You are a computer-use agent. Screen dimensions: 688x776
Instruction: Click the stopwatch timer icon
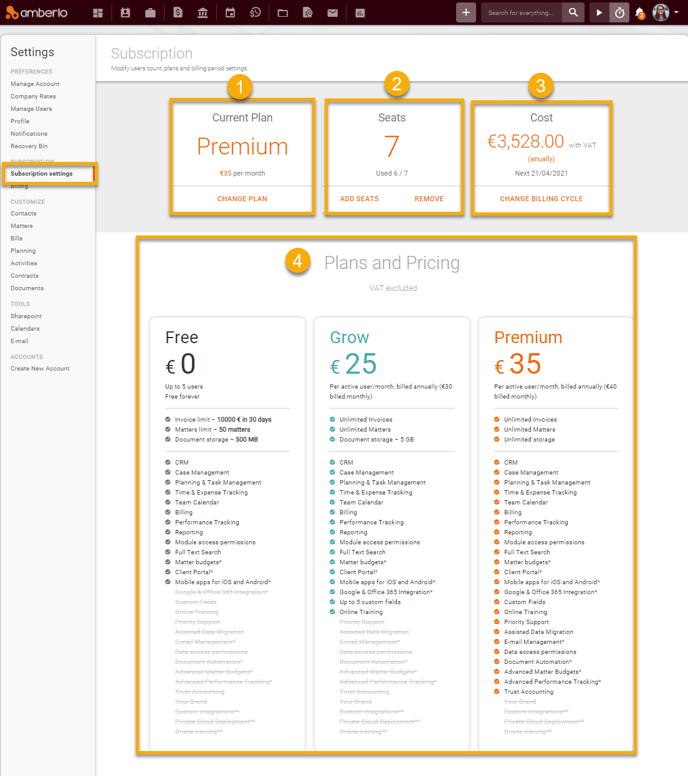click(x=620, y=13)
